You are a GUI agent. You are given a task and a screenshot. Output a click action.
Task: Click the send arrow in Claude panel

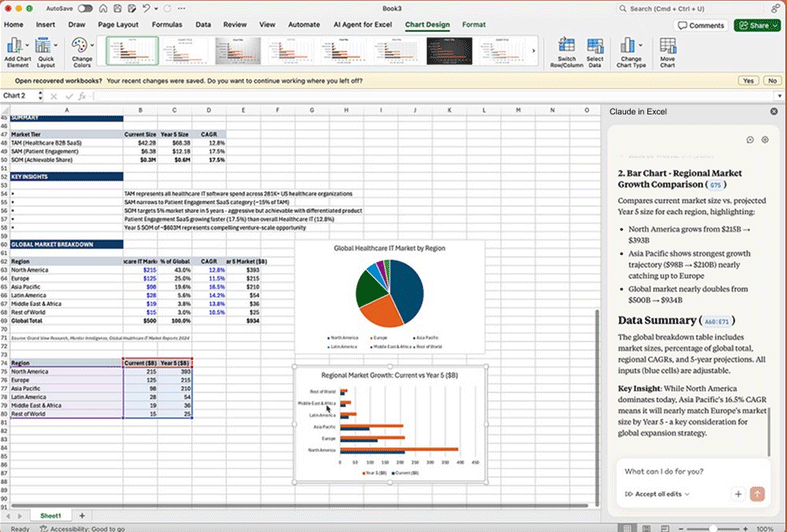[757, 494]
